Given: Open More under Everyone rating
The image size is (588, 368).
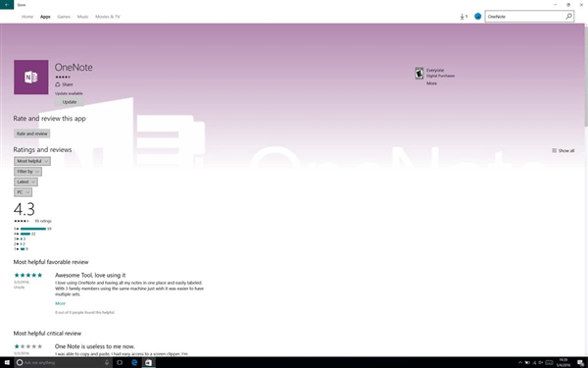Looking at the screenshot, I should (431, 83).
